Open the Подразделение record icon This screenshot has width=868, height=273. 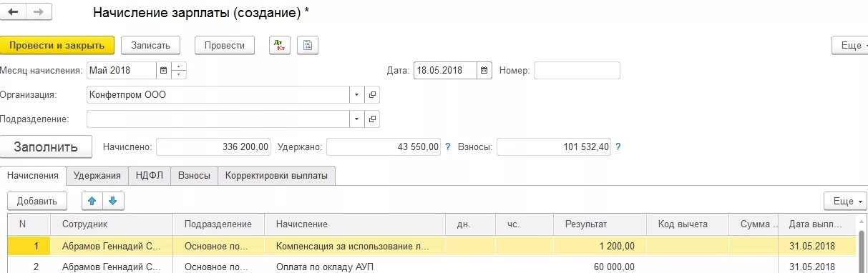point(372,119)
